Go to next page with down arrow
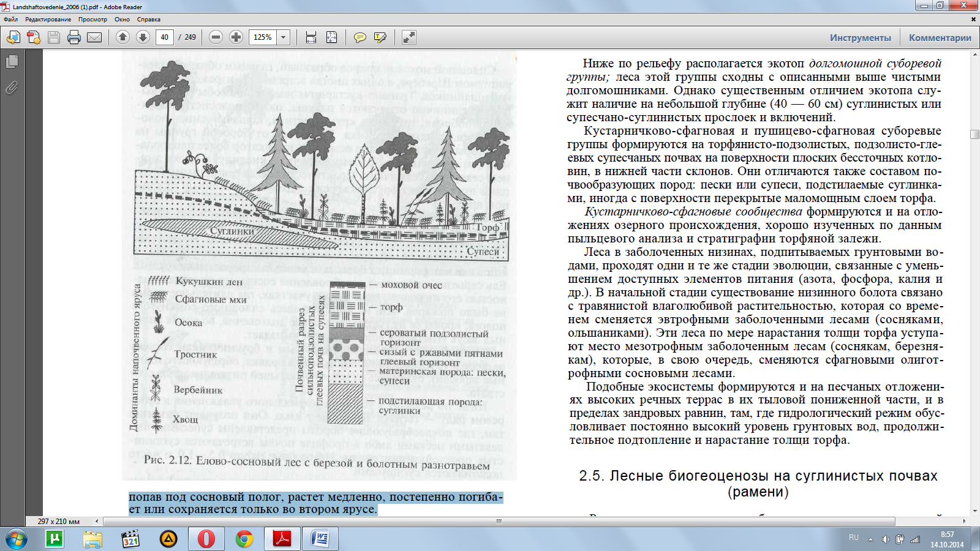Image resolution: width=980 pixels, height=551 pixels. (143, 37)
